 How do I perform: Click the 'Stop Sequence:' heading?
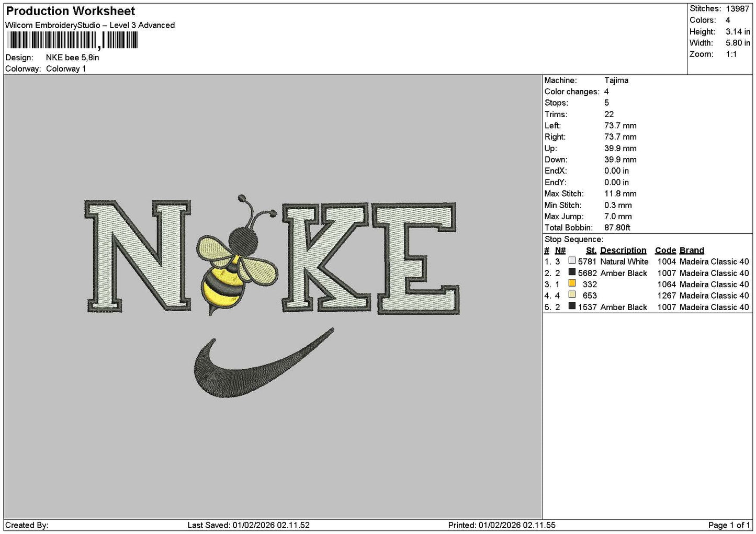click(x=574, y=239)
